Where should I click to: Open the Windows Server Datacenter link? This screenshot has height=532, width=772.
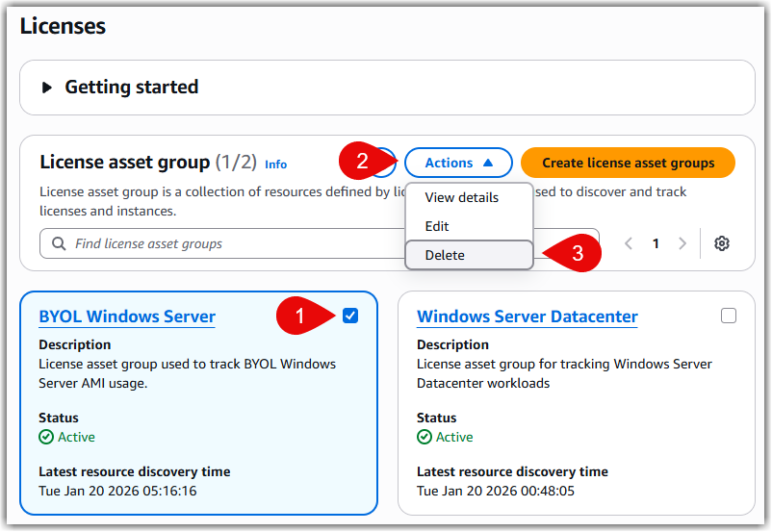(x=528, y=317)
